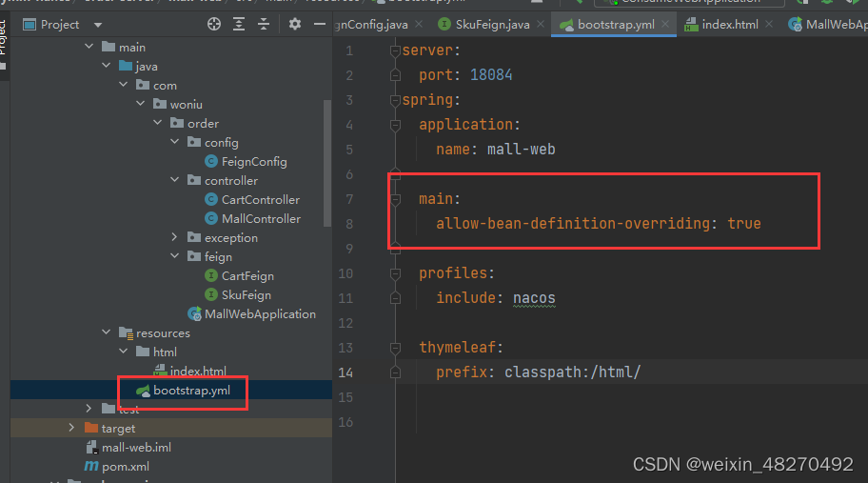The image size is (868, 483).
Task: Expand the exception package
Action: coord(175,237)
